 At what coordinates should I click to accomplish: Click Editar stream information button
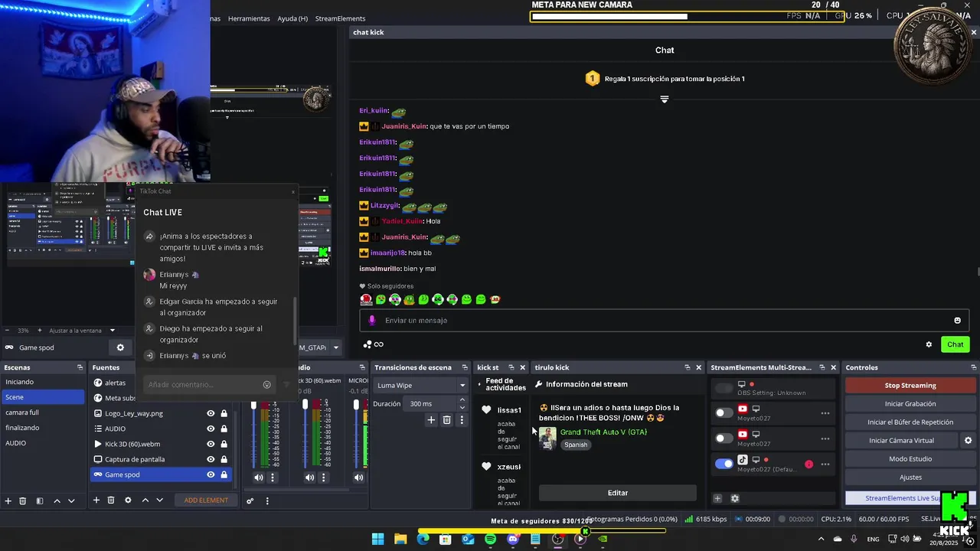(x=618, y=493)
